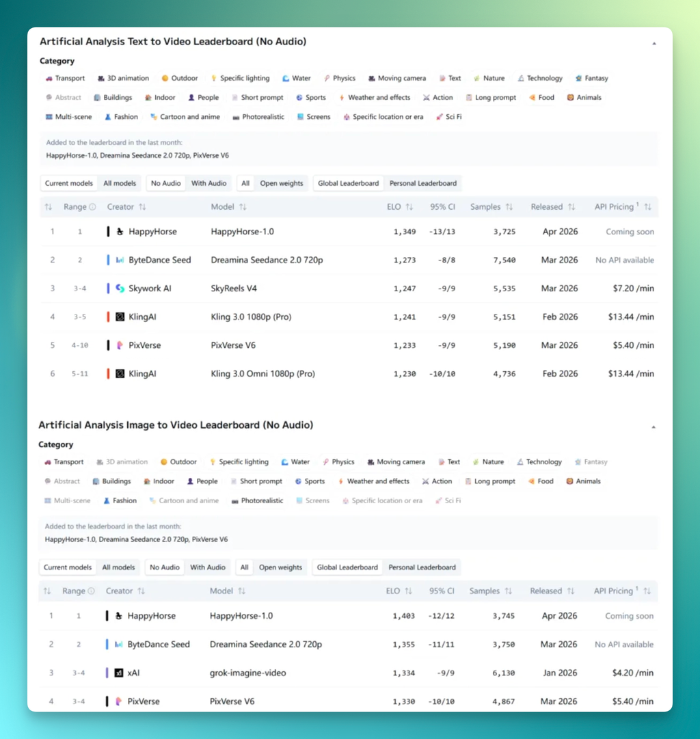This screenshot has width=700, height=739.
Task: Click HappyHorse logo in Text to Video table
Action: (x=120, y=232)
